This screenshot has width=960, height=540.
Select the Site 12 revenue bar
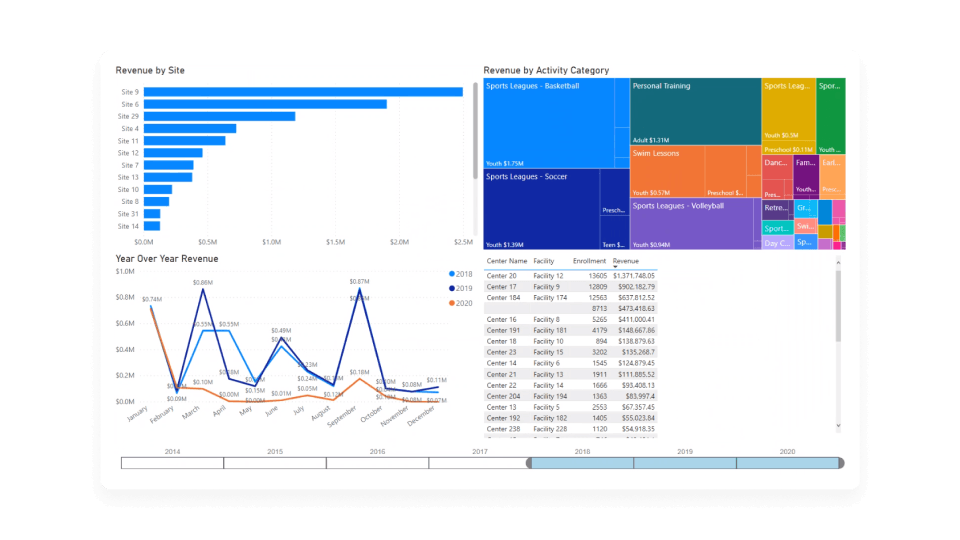pyautogui.click(x=173, y=153)
